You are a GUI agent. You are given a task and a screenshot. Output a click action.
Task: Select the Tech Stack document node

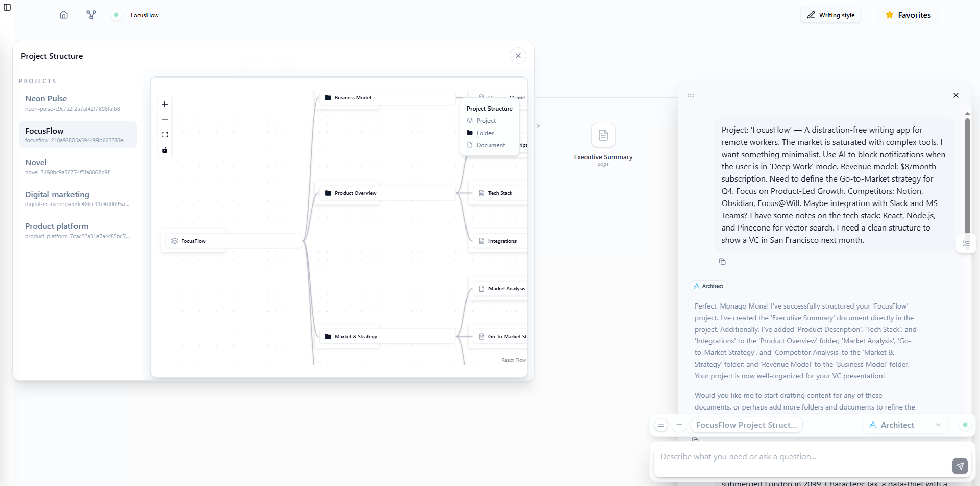(x=500, y=193)
